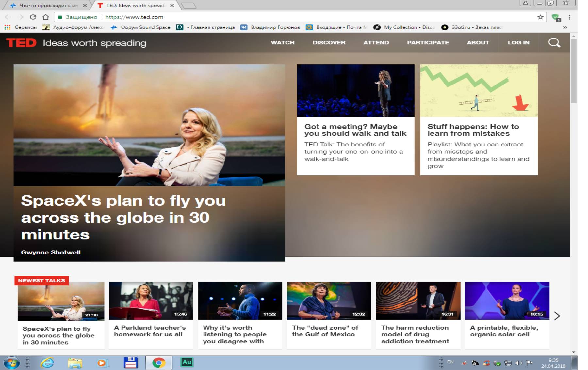Open the ATTEND menu item
The height and width of the screenshot is (370, 588).
(x=376, y=43)
